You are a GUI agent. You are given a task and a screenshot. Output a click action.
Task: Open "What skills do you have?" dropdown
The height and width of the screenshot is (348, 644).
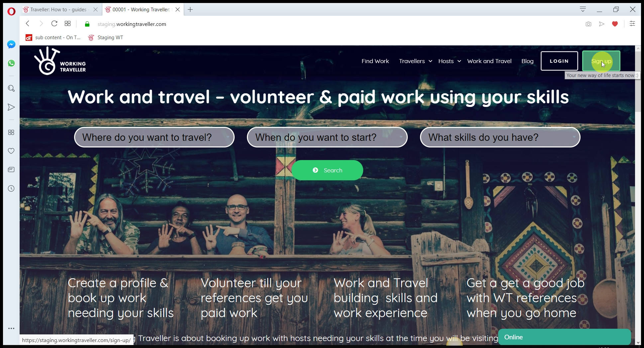[500, 137]
